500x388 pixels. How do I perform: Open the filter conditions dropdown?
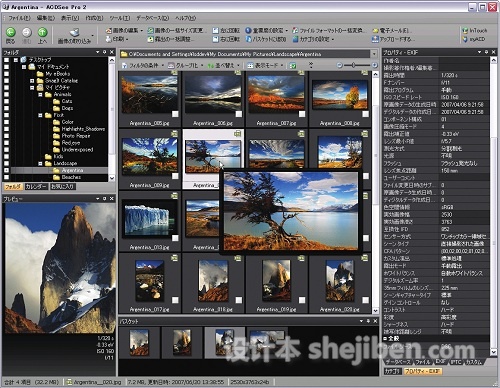click(143, 65)
